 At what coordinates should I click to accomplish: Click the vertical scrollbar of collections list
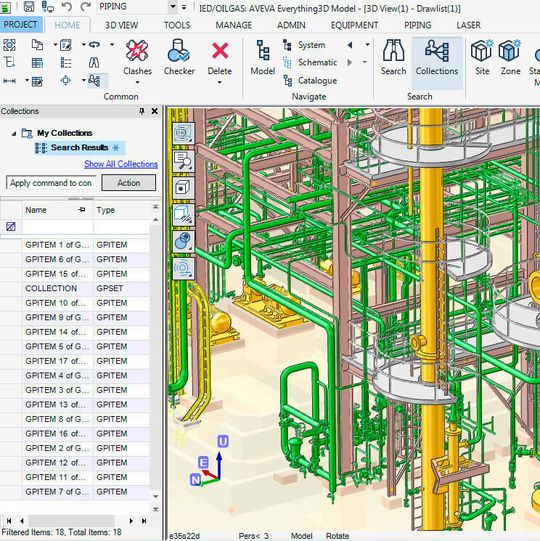(156, 358)
